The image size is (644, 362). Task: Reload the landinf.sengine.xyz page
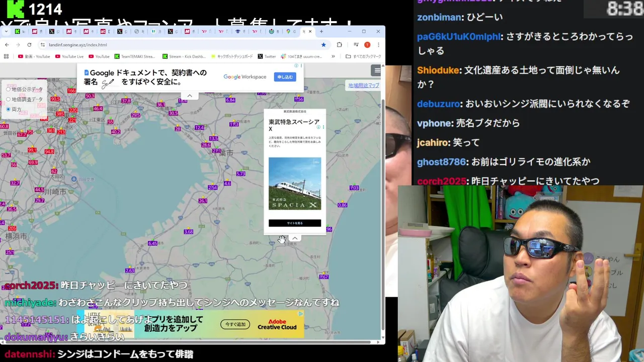[x=29, y=45]
